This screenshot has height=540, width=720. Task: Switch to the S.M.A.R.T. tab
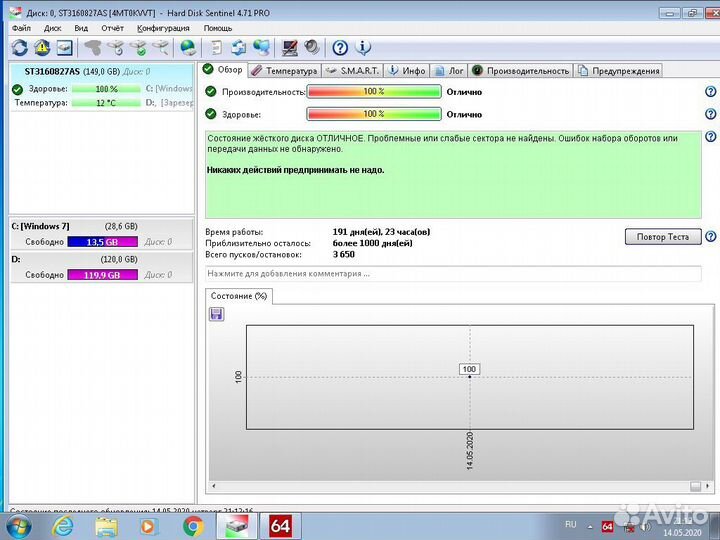tap(352, 71)
